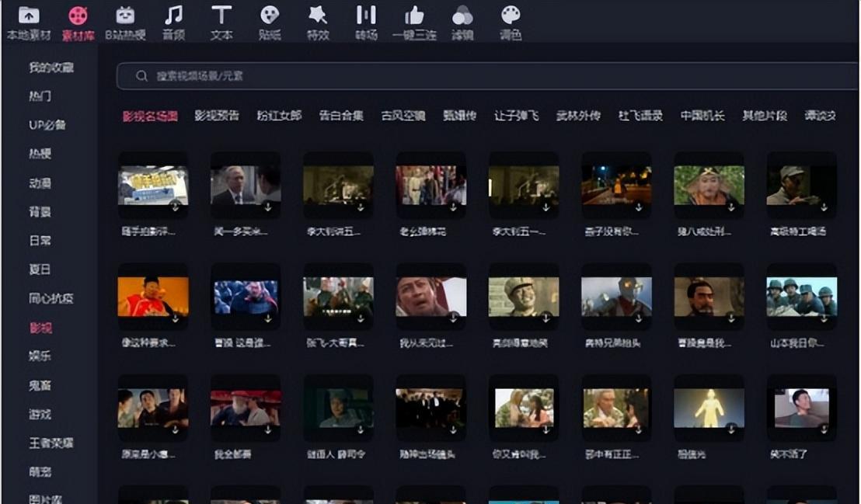
Task: Select the 日常 sidebar category
Action: (40, 241)
